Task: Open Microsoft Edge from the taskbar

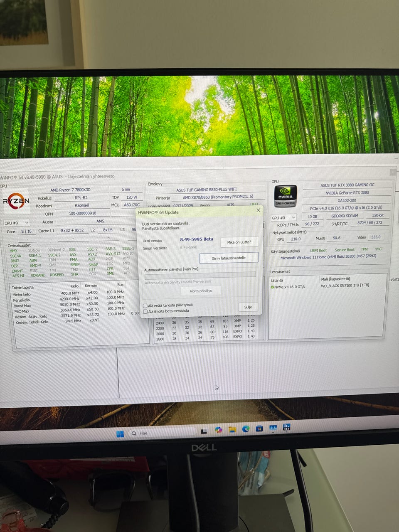Action: pos(246,429)
